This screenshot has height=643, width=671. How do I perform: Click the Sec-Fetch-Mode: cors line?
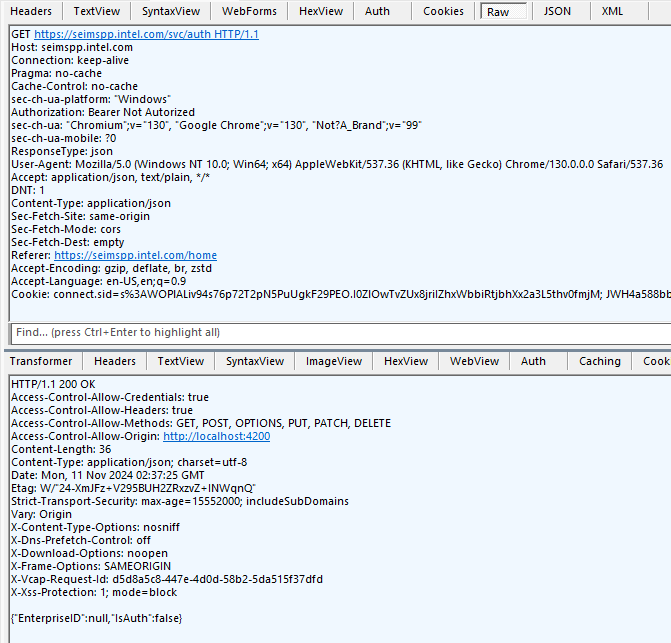click(66, 229)
